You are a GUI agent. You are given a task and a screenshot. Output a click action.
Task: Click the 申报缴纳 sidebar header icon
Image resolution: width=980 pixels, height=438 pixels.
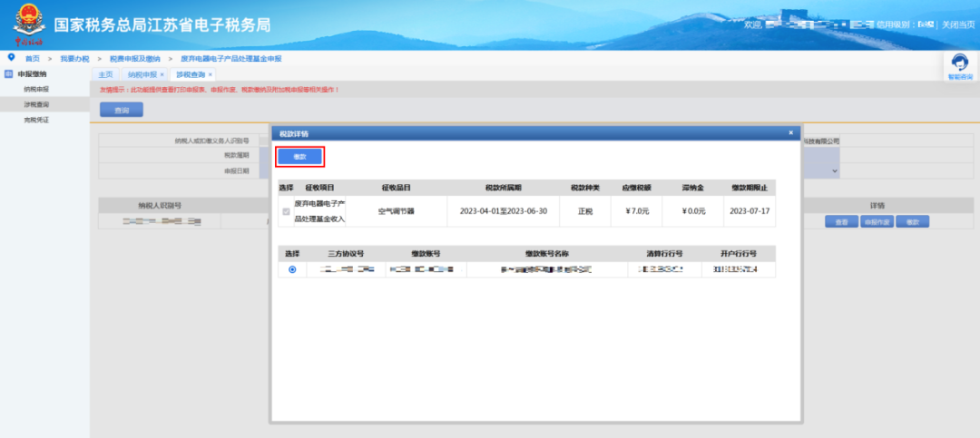[9, 73]
